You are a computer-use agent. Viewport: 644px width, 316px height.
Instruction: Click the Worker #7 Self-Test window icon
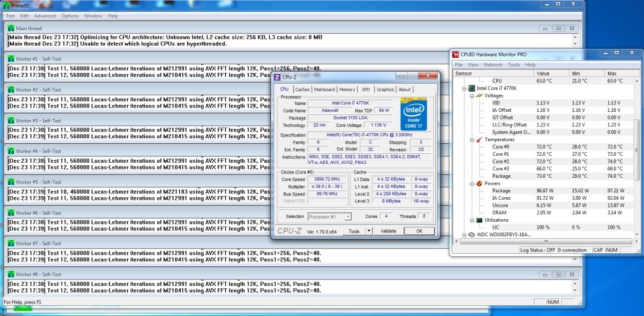[11, 244]
